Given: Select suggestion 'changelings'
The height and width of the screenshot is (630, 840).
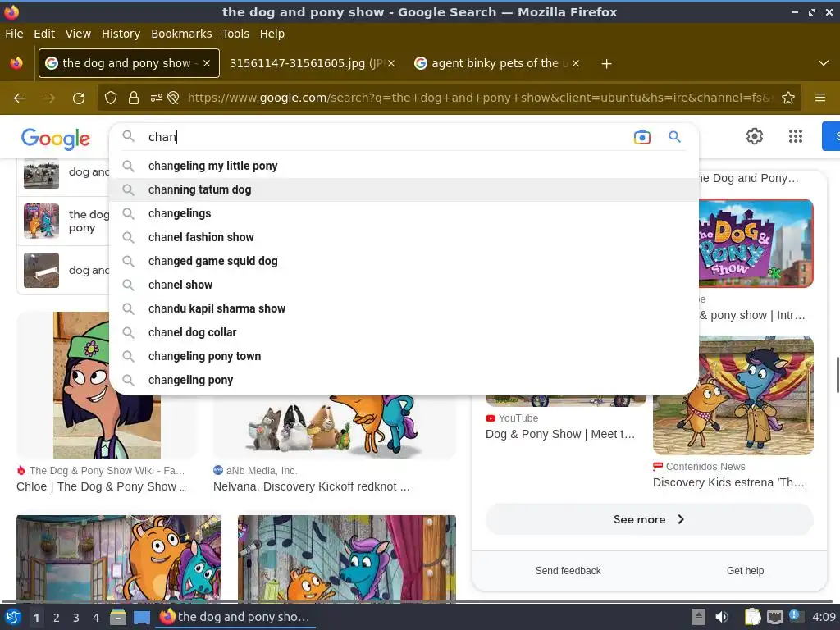Looking at the screenshot, I should point(404,214).
